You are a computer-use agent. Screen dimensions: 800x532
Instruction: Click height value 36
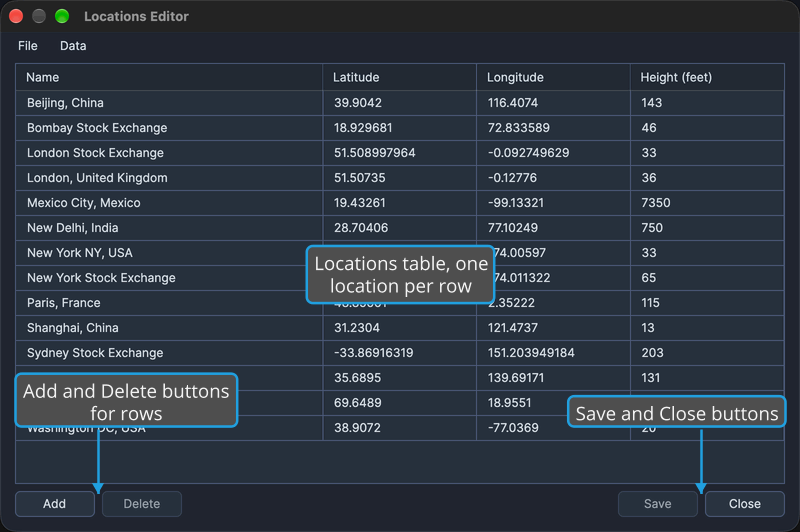(x=707, y=178)
